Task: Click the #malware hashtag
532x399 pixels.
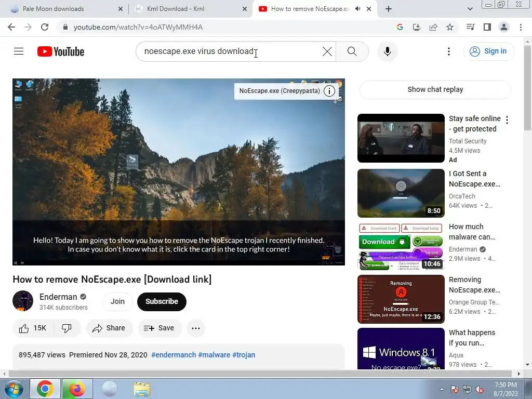Action: pos(214,355)
